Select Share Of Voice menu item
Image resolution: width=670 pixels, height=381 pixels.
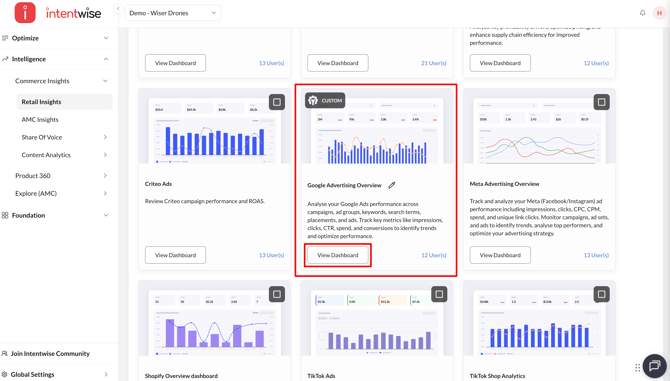coord(42,137)
